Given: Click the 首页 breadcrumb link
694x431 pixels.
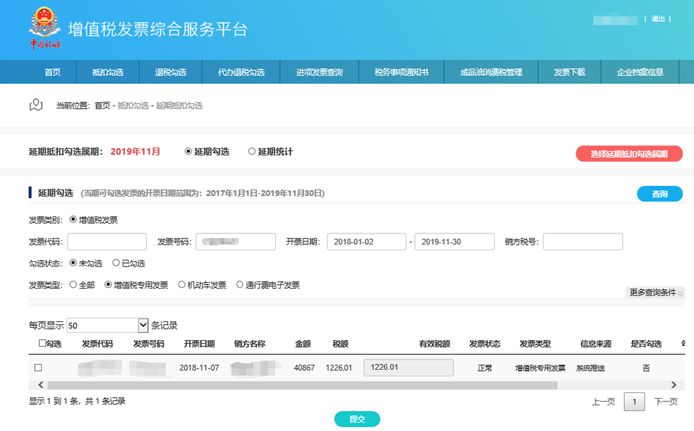Looking at the screenshot, I should pos(102,105).
